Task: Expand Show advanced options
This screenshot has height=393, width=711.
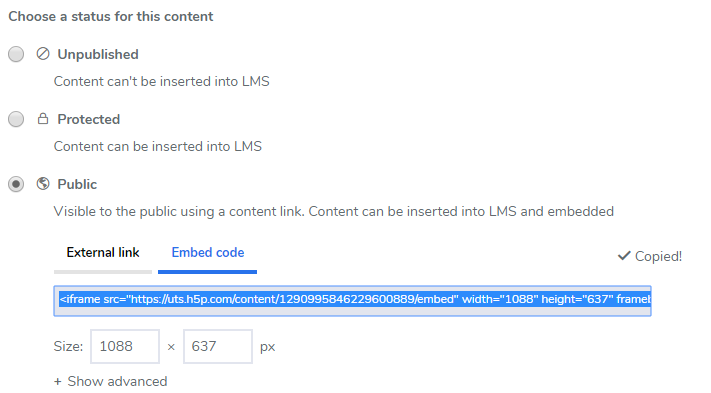Action: pos(111,381)
